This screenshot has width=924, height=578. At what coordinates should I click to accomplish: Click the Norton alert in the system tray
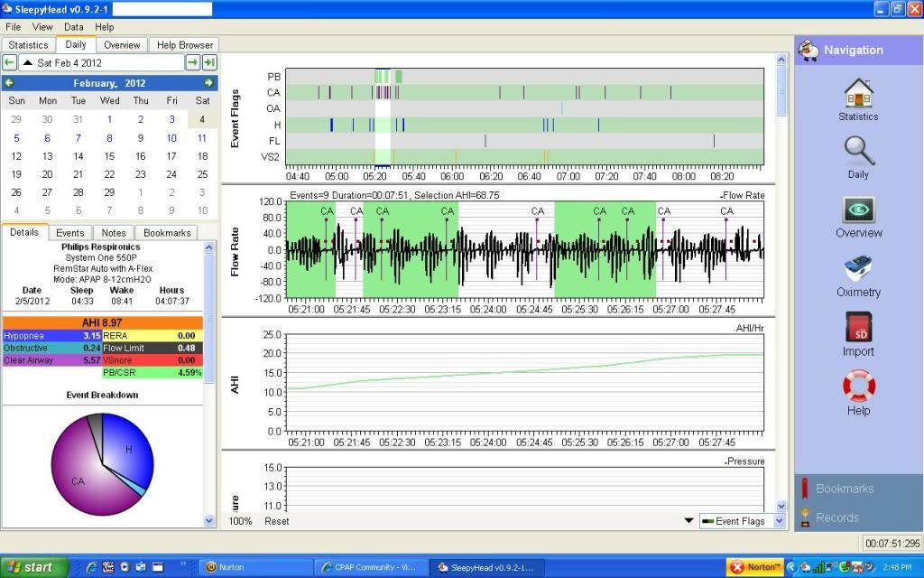[x=755, y=567]
